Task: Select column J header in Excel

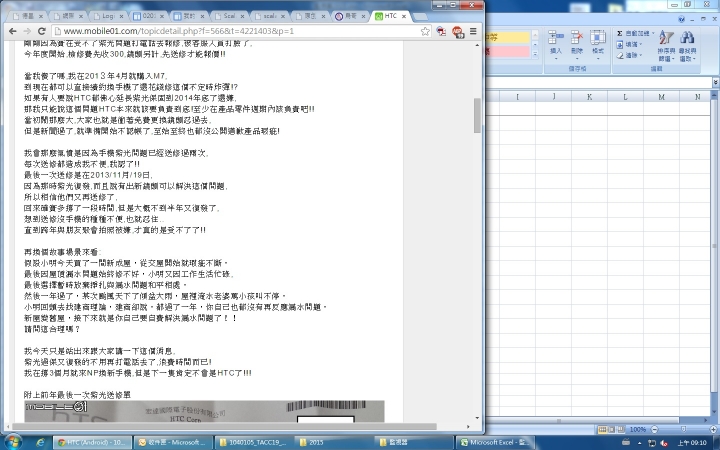Action: tap(553, 96)
